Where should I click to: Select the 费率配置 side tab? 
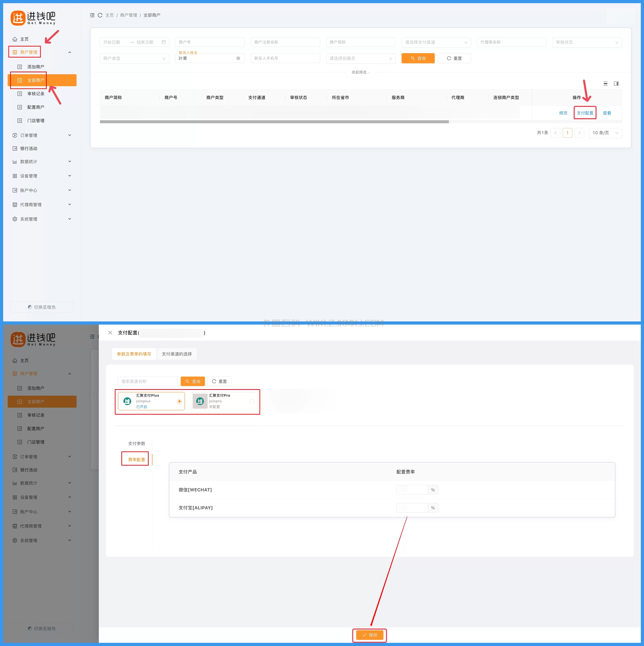(136, 459)
